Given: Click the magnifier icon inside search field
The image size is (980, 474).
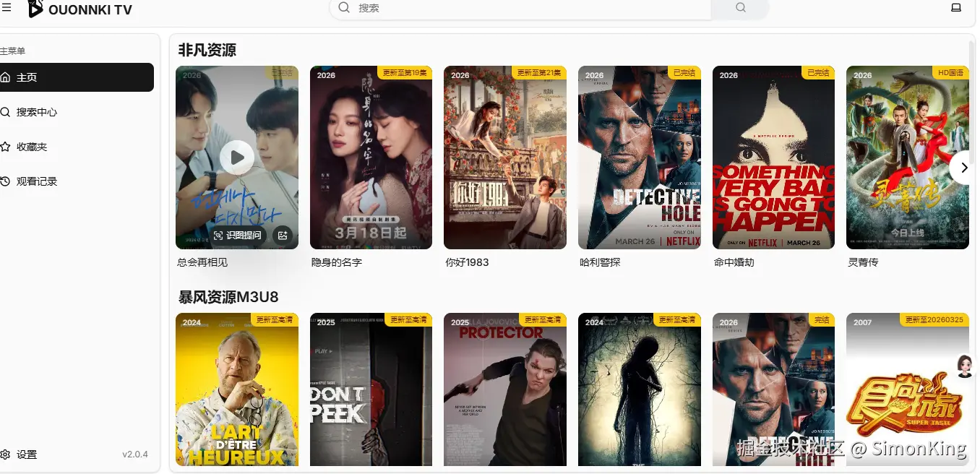Looking at the screenshot, I should point(344,8).
